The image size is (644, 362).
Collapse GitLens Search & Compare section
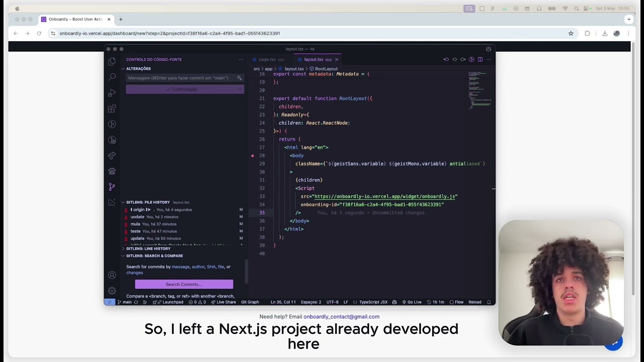[x=152, y=255]
